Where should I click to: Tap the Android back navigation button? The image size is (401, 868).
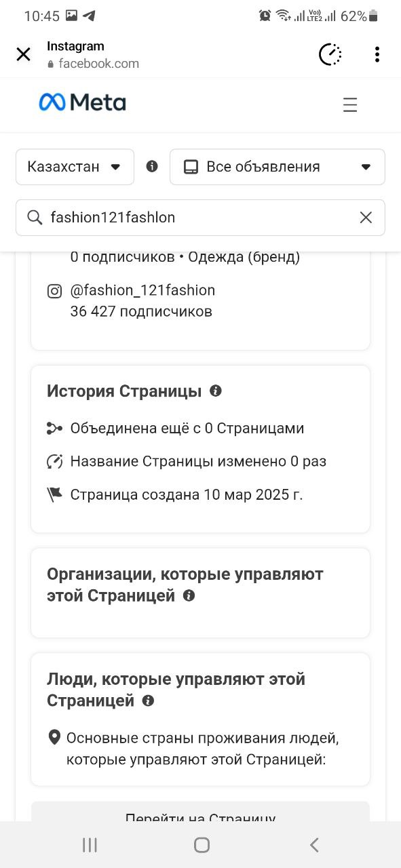(313, 844)
